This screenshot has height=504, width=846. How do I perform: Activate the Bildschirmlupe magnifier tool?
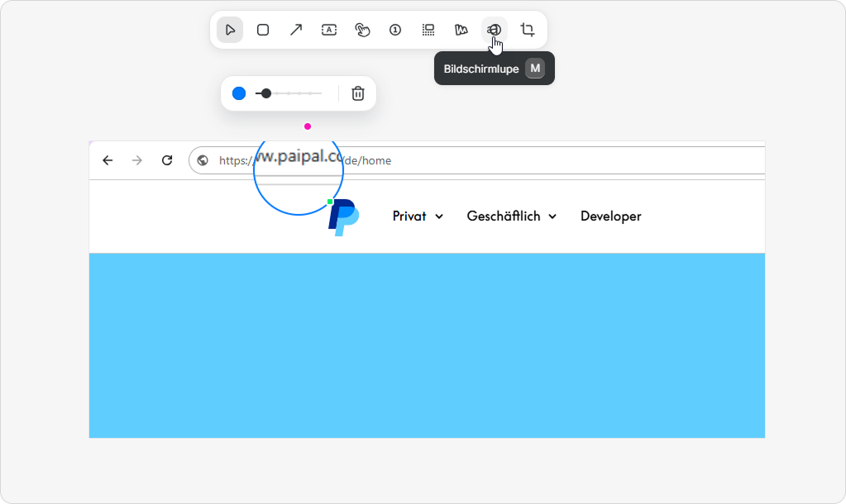[x=495, y=30]
